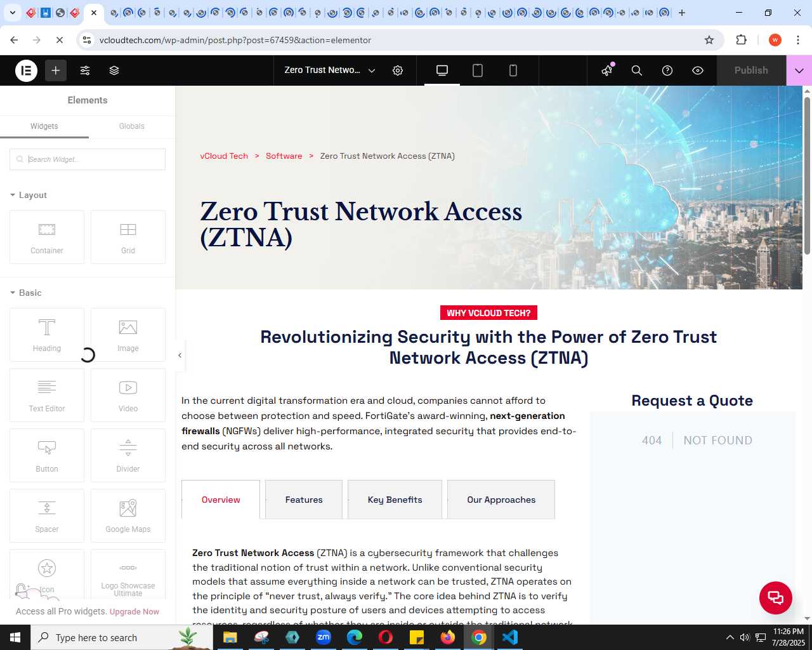Select the Spacer widget
Viewport: 812px width, 650px height.
[47, 515]
